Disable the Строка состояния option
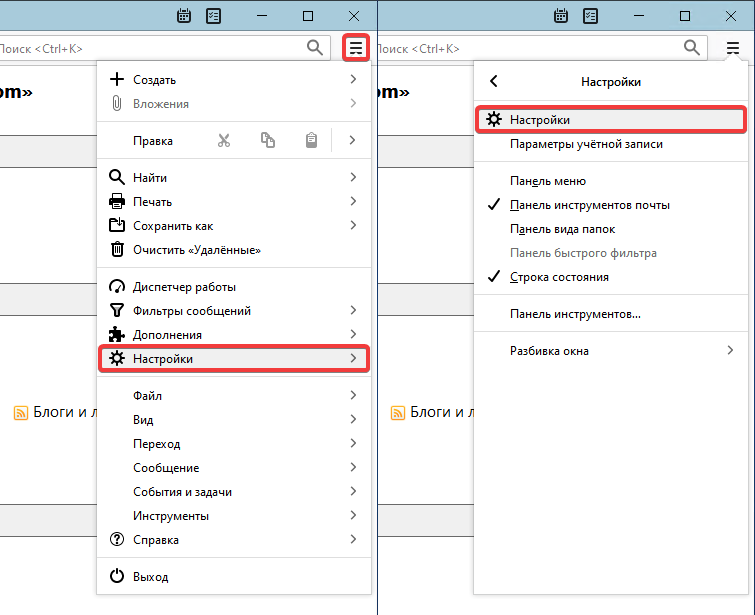Screen dimensions: 755x615 coord(559,277)
